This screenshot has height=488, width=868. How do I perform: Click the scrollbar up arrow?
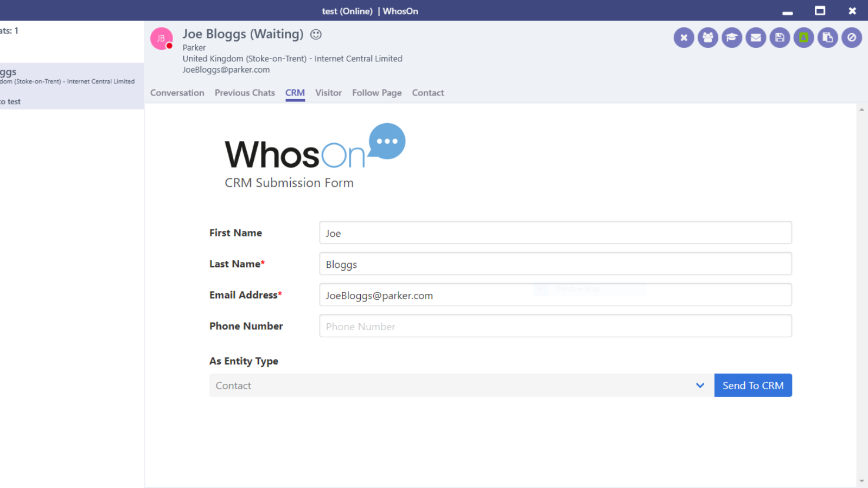click(x=862, y=108)
